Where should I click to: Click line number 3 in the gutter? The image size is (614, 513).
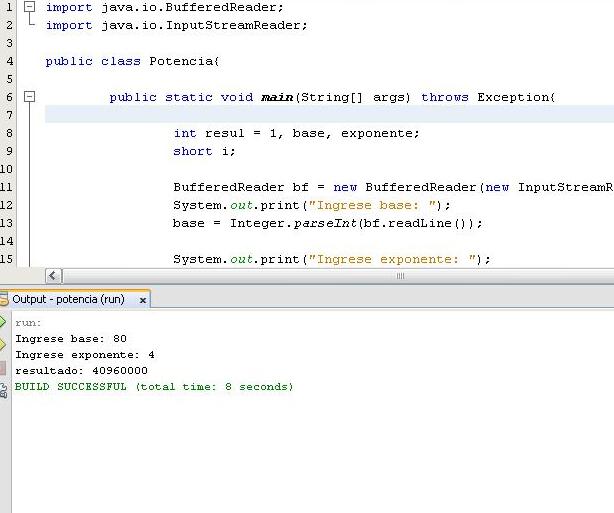9,43
